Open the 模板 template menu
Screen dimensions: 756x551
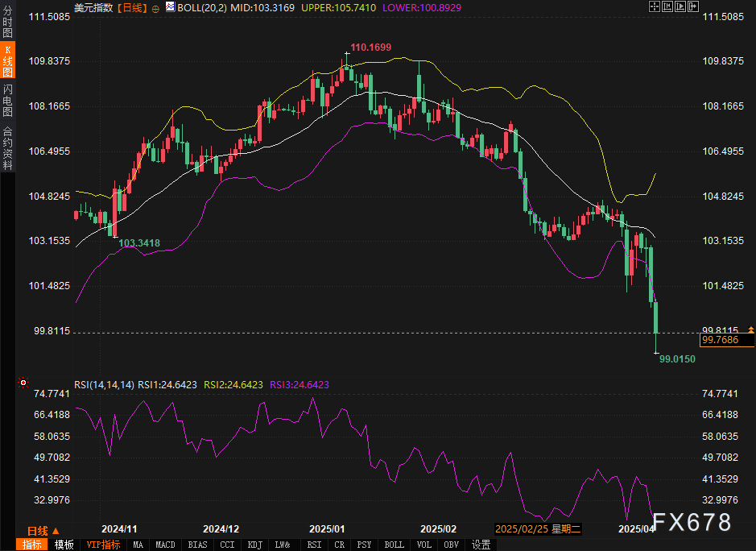(x=64, y=545)
